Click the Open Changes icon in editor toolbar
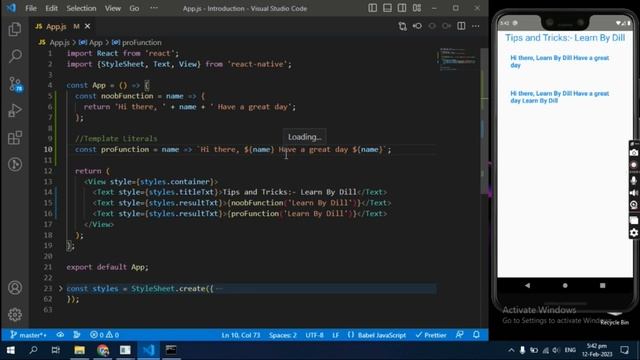Image resolution: width=640 pixels, height=360 pixels. pyautogui.click(x=402, y=26)
